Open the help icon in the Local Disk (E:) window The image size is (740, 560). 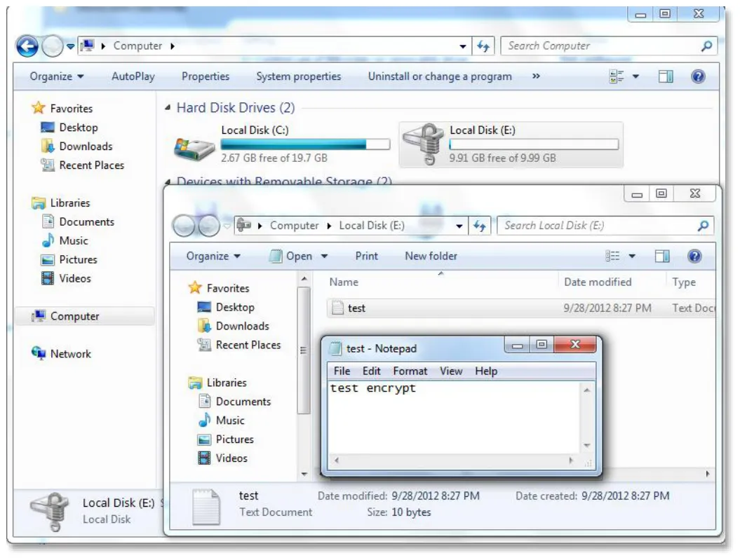pos(694,256)
